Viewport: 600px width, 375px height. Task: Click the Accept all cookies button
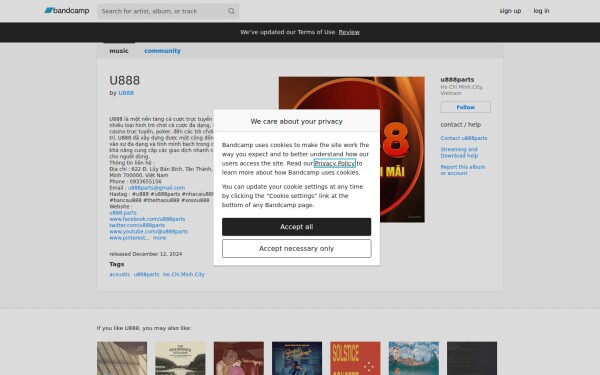pos(297,227)
